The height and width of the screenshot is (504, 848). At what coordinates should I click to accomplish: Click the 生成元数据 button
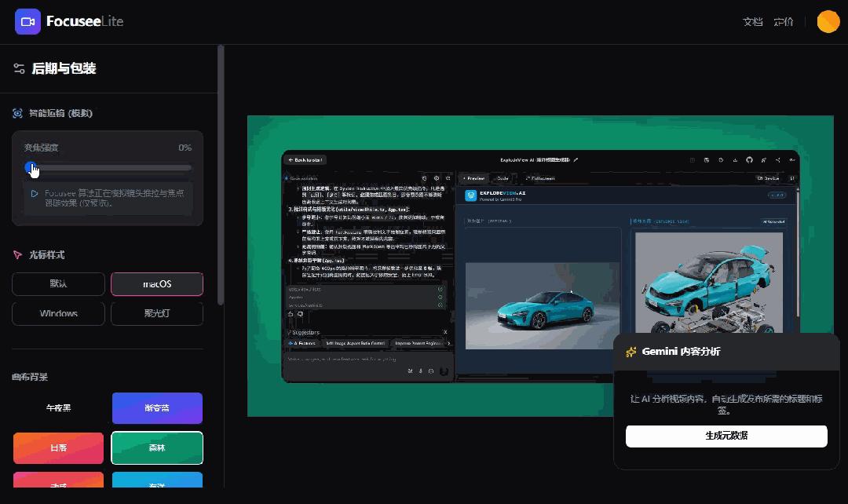(726, 436)
